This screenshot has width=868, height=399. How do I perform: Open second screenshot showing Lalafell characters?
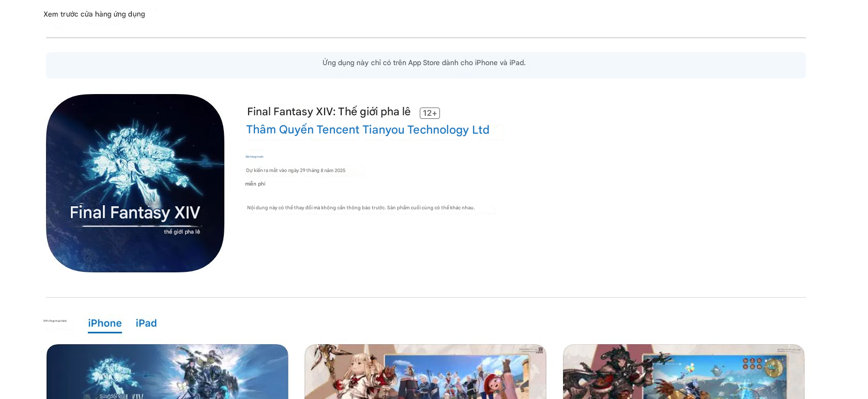click(425, 372)
